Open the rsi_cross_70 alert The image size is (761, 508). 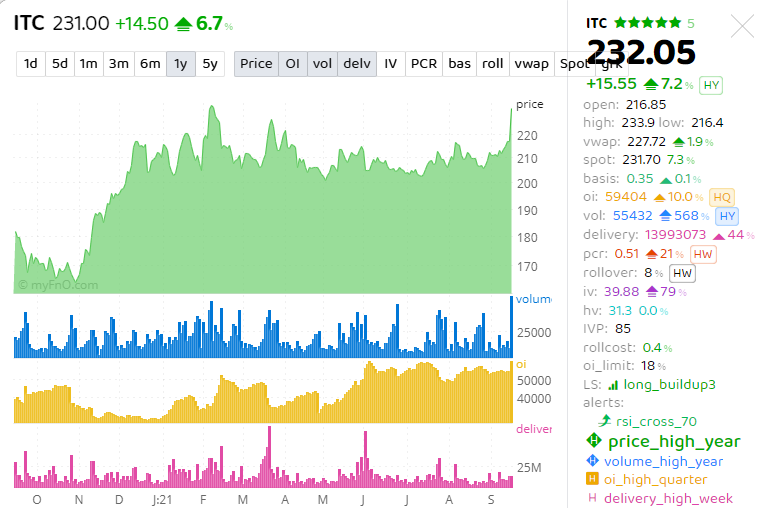click(x=656, y=421)
